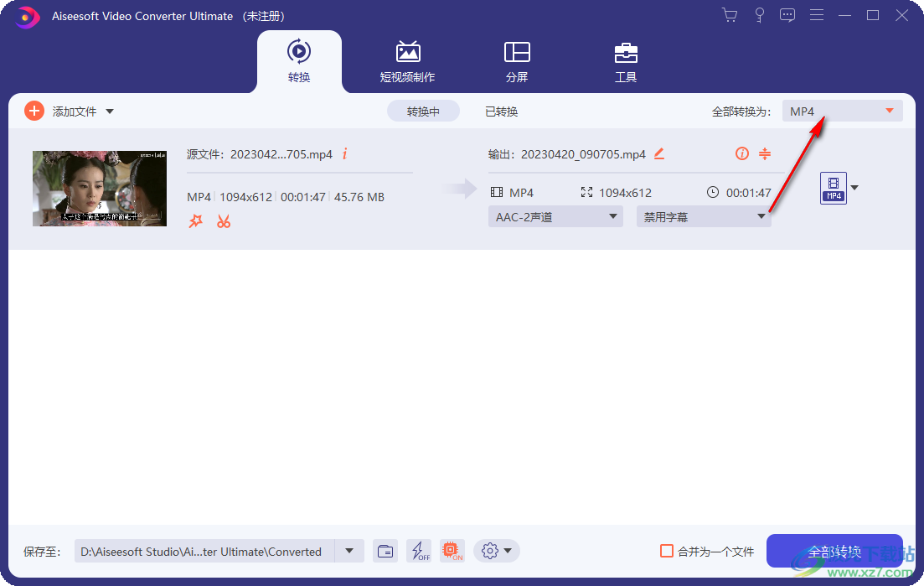
Task: Close the Aiseesoft window
Action: coord(901,15)
